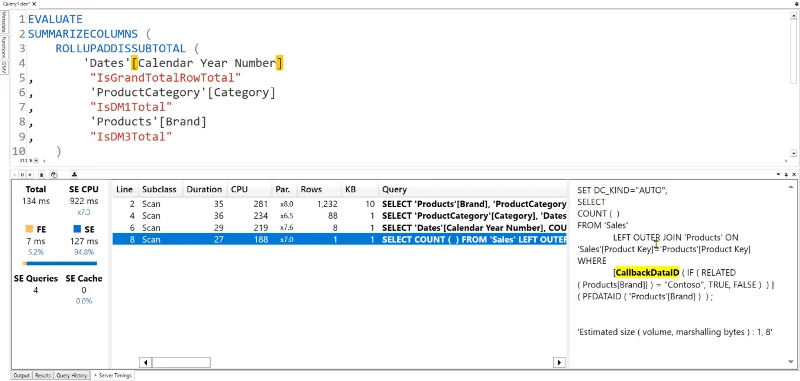This screenshot has height=381, width=800.
Task: Click "IsDM1Total" string on line 7
Action: coord(131,107)
